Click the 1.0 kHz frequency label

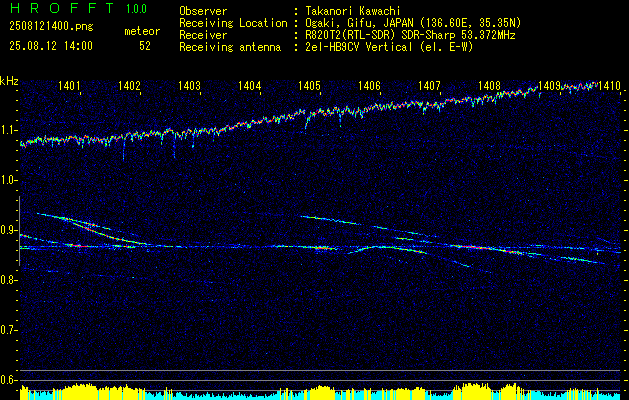click(x=8, y=181)
